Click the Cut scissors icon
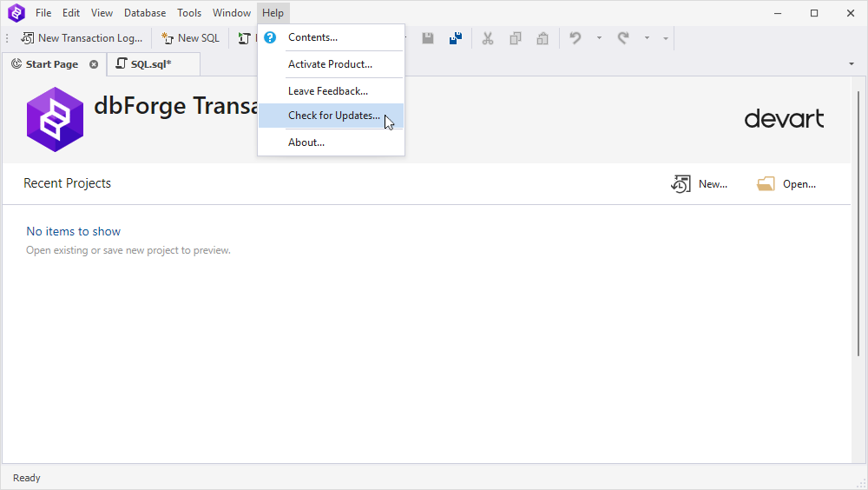 pos(488,38)
